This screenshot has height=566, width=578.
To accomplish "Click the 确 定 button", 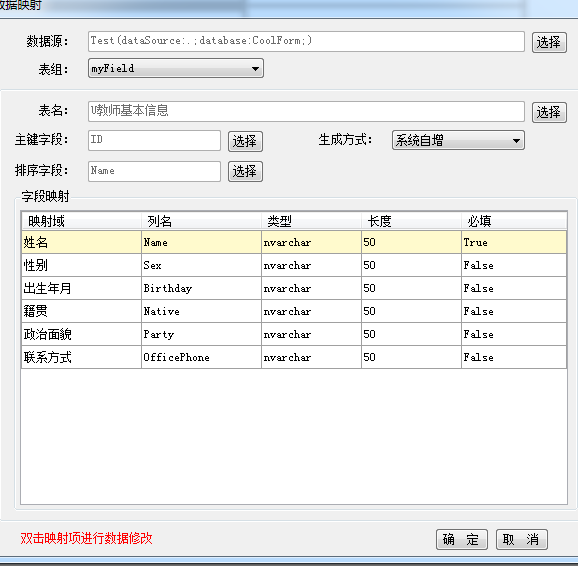I will click(462, 539).
